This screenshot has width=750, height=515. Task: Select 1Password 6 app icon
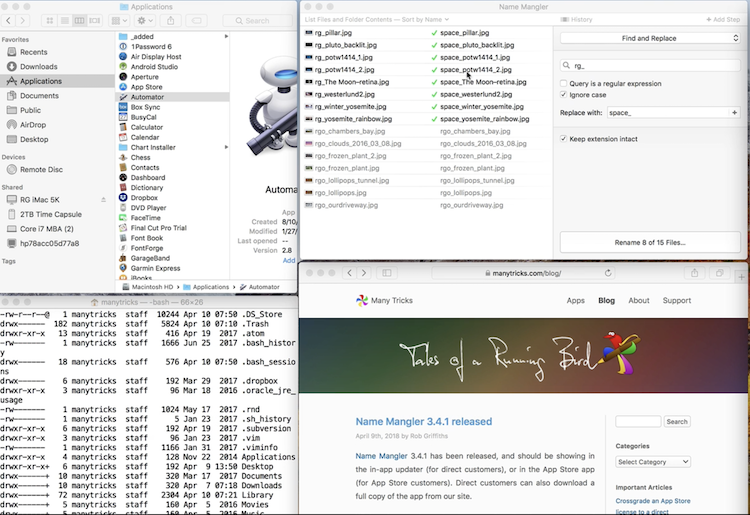(123, 46)
